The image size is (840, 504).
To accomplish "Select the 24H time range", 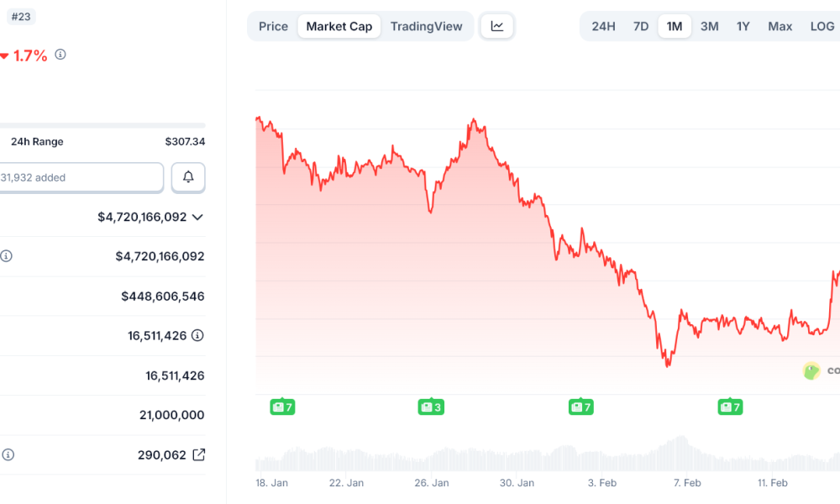I will 603,26.
